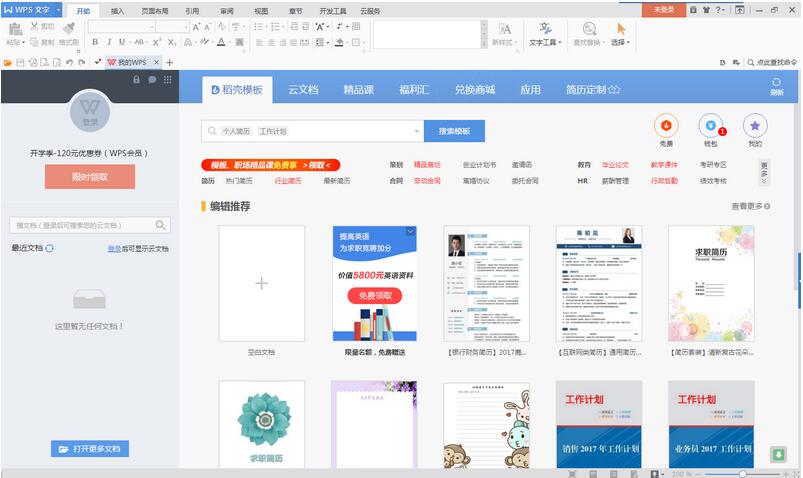This screenshot has height=478, width=803.
Task: Click the 打开更多文档 button
Action: (x=90, y=449)
